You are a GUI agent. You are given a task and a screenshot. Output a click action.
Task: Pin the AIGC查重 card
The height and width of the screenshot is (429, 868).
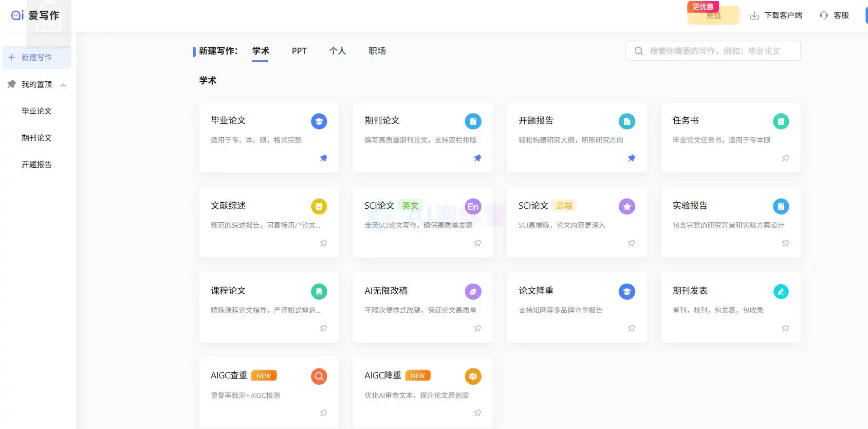[x=323, y=413]
